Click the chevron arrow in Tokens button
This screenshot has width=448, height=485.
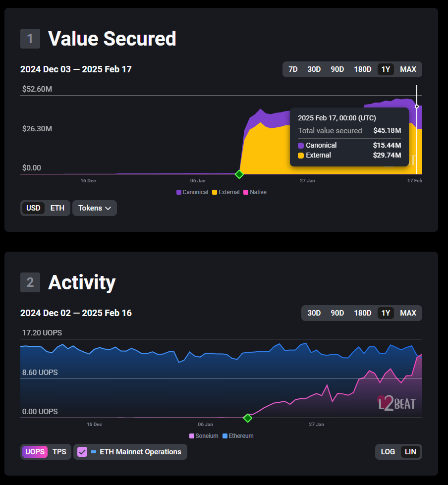pos(108,208)
